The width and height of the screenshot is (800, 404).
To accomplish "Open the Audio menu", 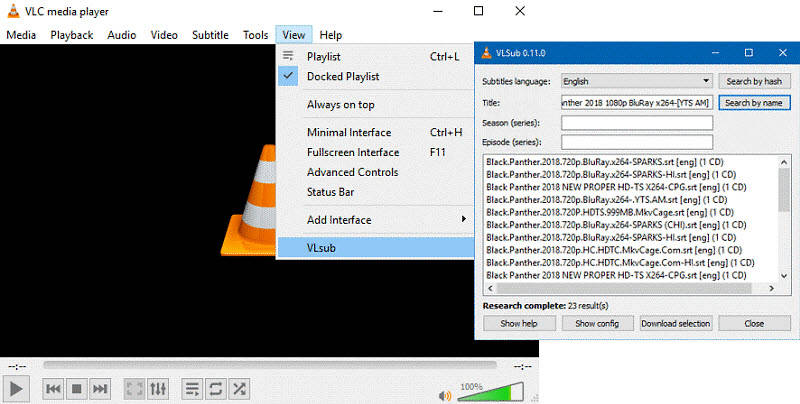I will 121,35.
